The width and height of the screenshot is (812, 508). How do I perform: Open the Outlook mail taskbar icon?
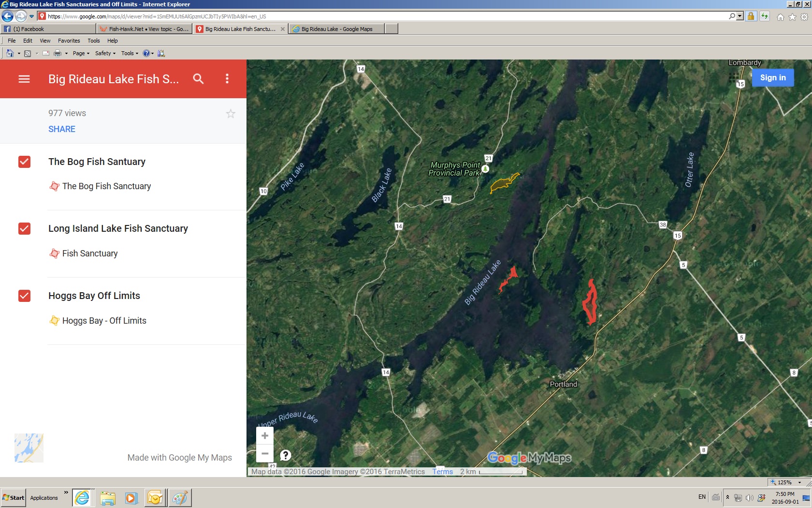pos(156,498)
